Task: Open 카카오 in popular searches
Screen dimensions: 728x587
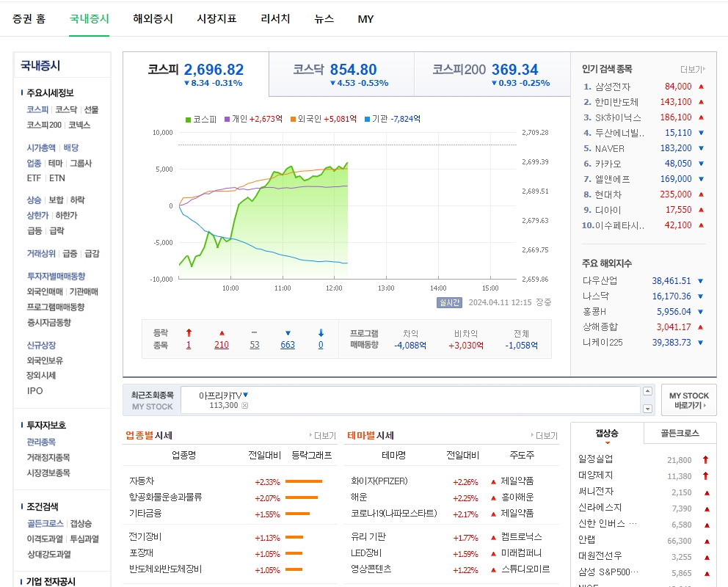Action: click(x=608, y=164)
